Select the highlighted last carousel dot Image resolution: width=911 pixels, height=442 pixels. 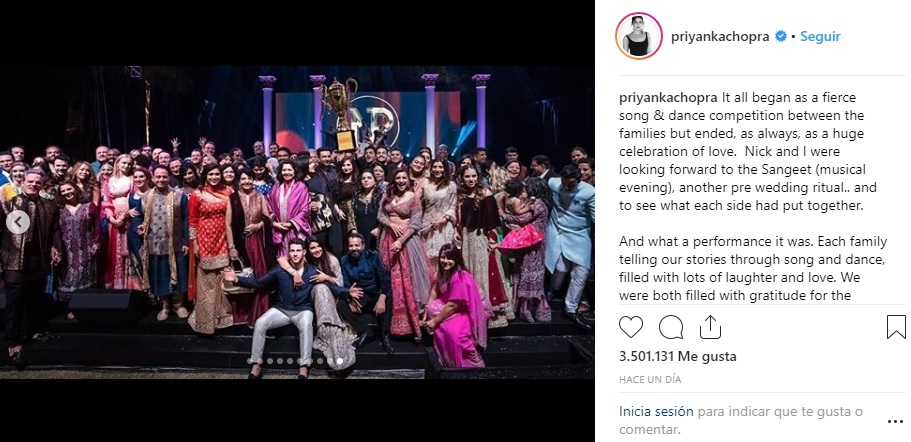[x=340, y=361]
